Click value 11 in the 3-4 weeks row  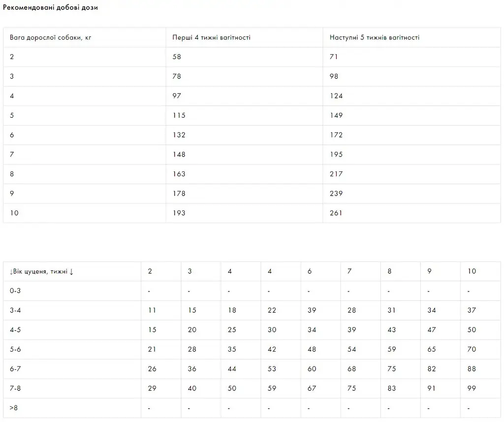[152, 310]
